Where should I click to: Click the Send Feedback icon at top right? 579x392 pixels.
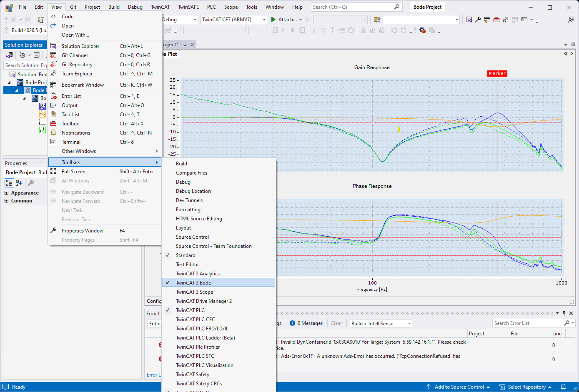click(571, 20)
